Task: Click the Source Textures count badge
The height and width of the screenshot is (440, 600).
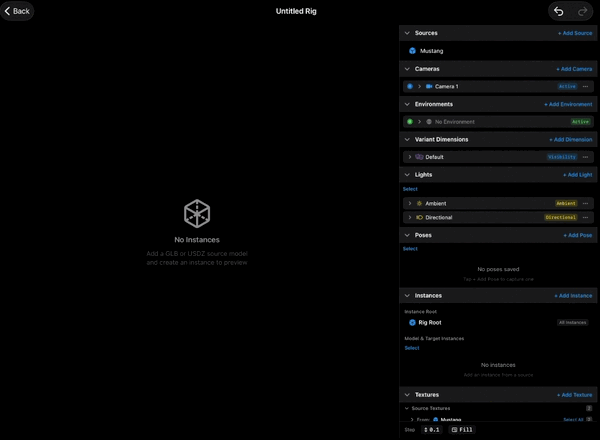Action: click(x=589, y=408)
